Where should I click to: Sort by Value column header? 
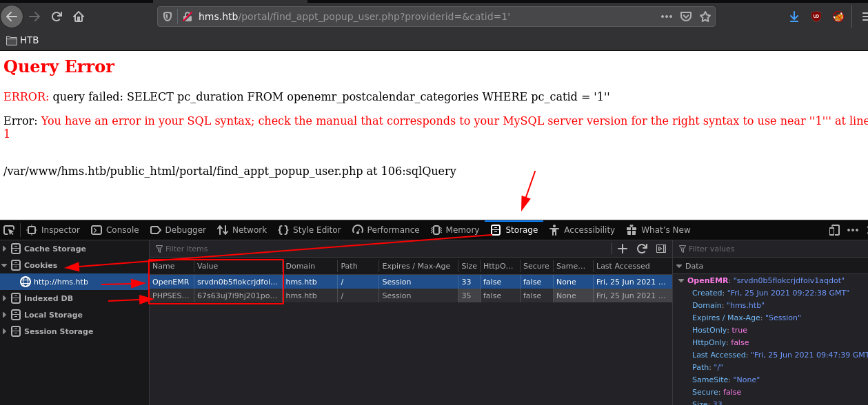238,266
